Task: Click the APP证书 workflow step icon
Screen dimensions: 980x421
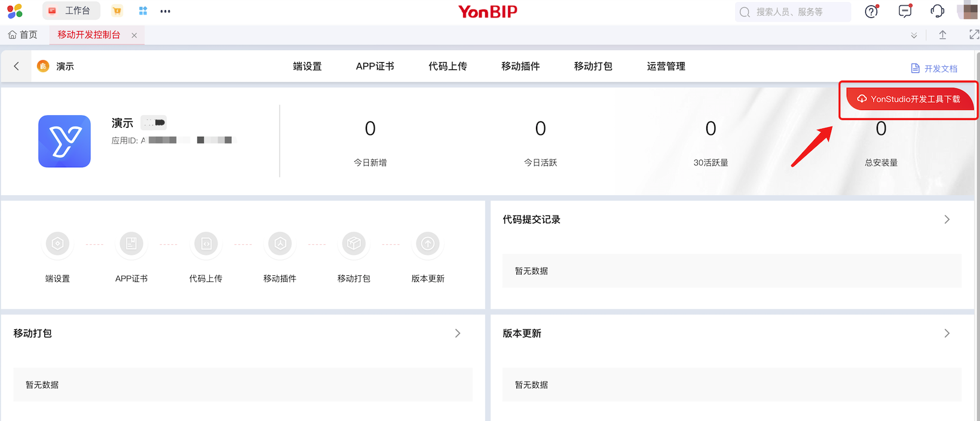Action: [x=131, y=244]
